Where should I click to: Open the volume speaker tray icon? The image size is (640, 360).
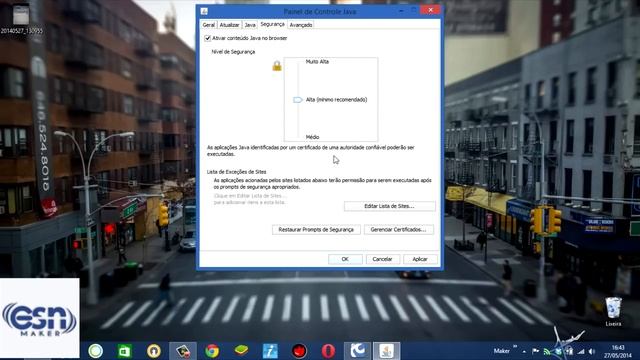point(592,351)
